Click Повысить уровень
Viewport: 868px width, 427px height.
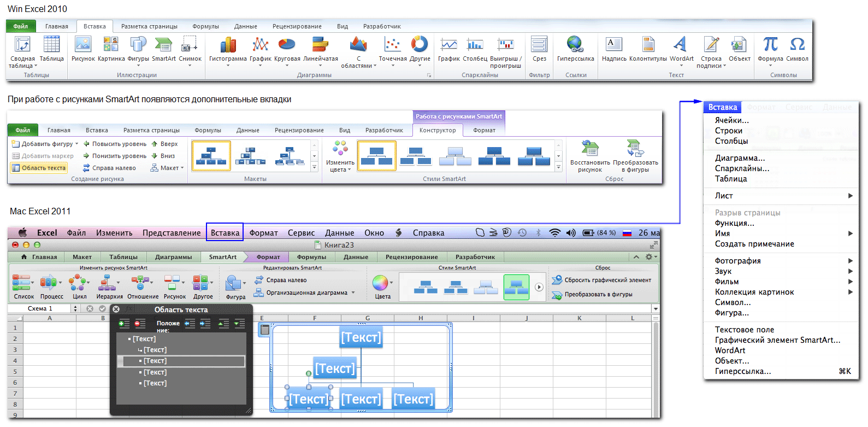point(115,144)
